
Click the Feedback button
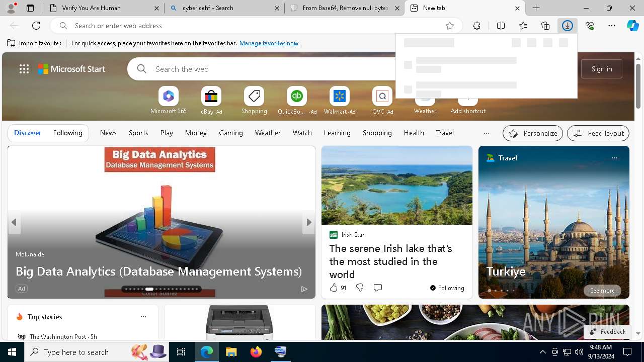[x=607, y=332]
